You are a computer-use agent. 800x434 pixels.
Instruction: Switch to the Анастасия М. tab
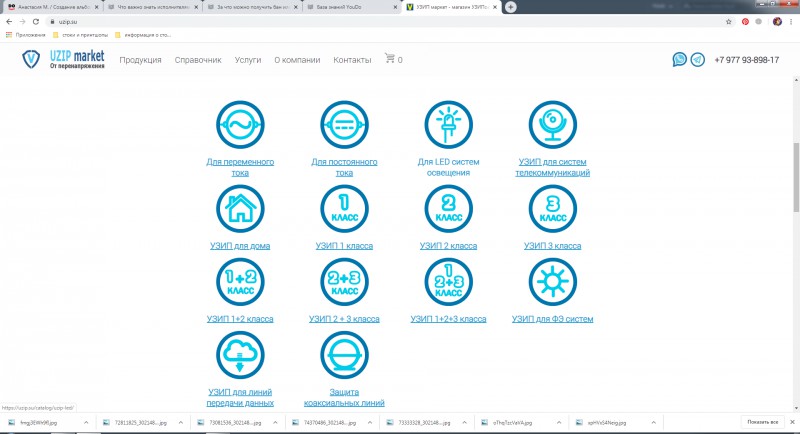click(53, 7)
